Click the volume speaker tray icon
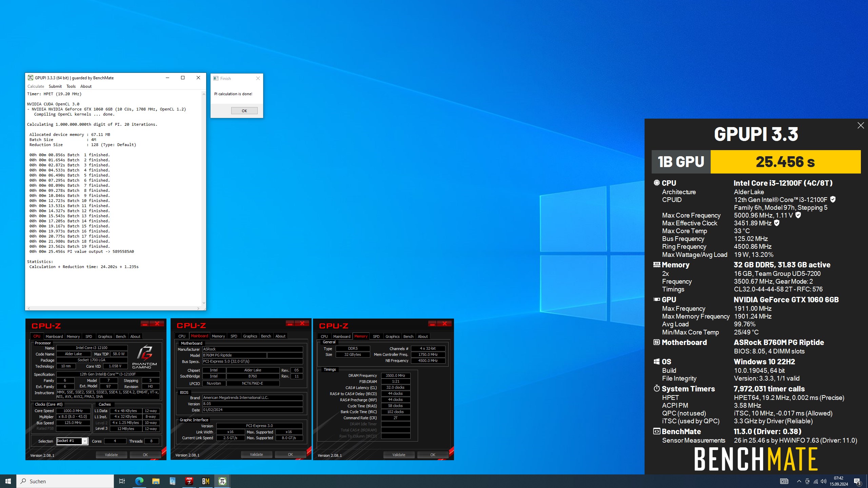Image resolution: width=868 pixels, height=488 pixels. pyautogui.click(x=824, y=481)
